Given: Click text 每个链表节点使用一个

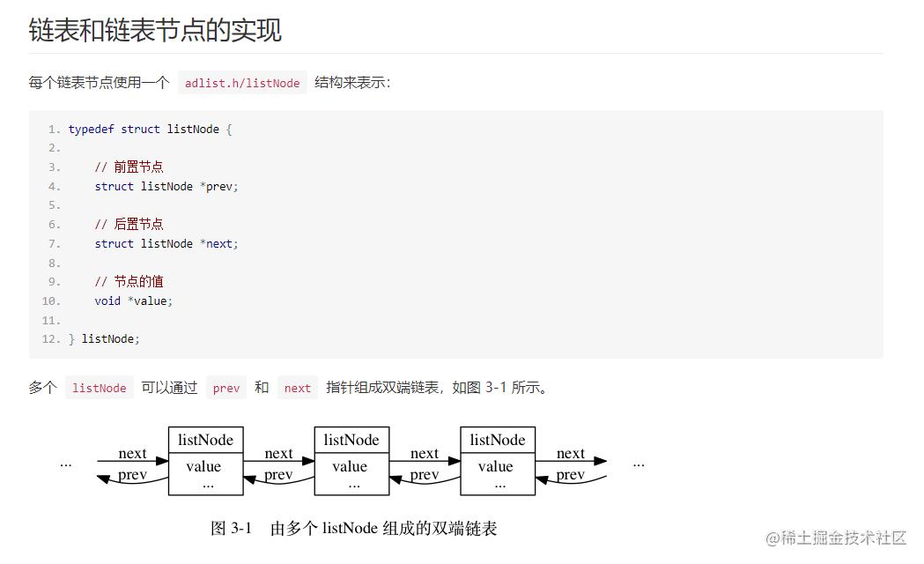Looking at the screenshot, I should (x=99, y=83).
